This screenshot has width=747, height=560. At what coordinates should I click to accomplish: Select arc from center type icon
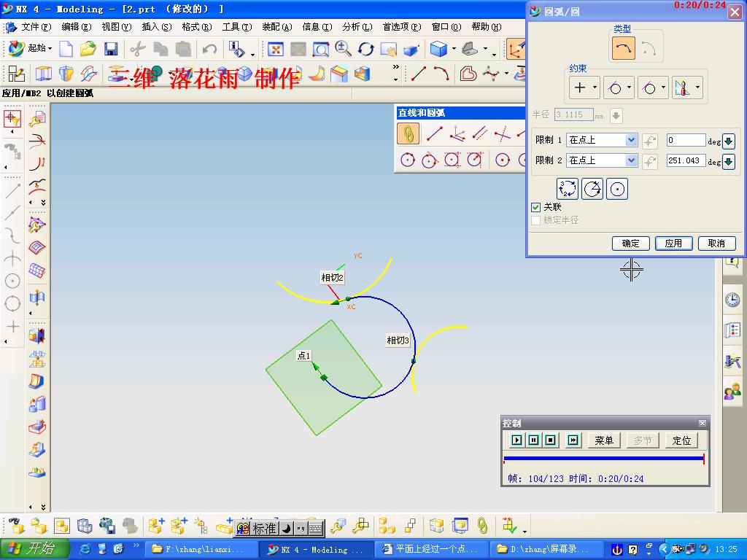(649, 47)
